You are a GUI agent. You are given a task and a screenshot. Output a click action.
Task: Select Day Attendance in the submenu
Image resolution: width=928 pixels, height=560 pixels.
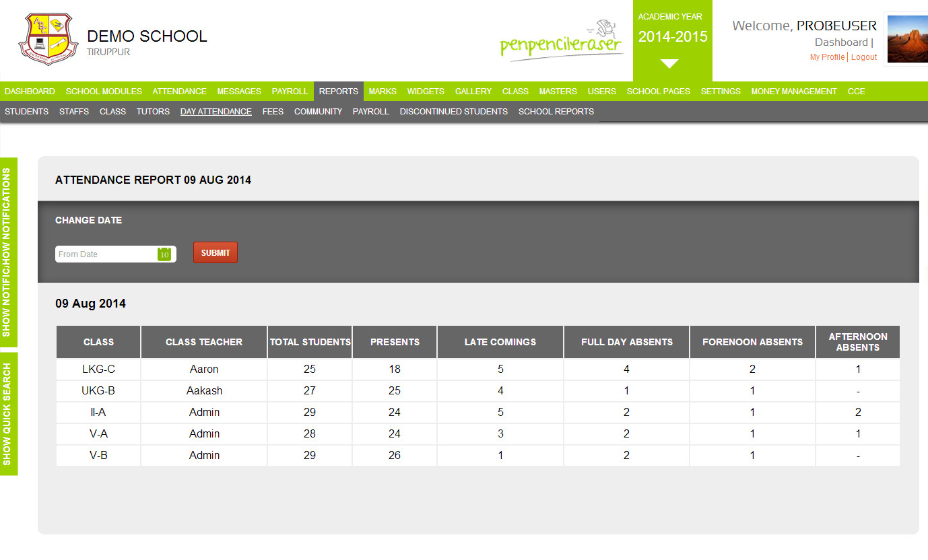[x=216, y=112]
